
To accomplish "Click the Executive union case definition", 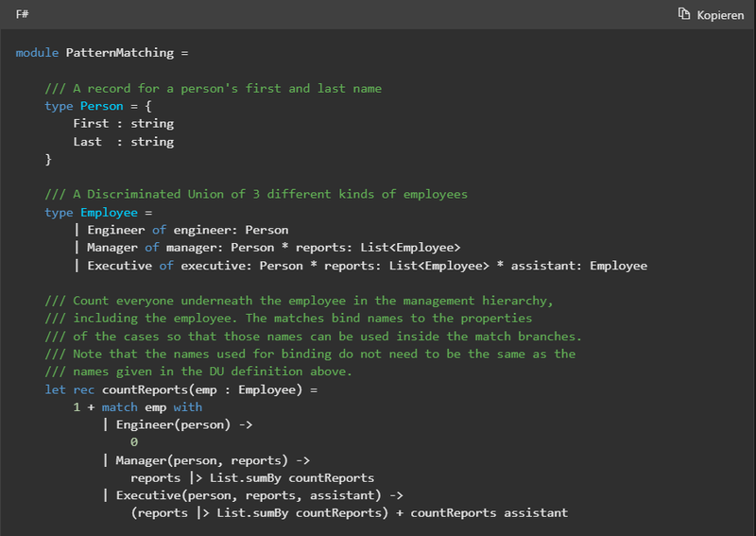I will coord(120,266).
